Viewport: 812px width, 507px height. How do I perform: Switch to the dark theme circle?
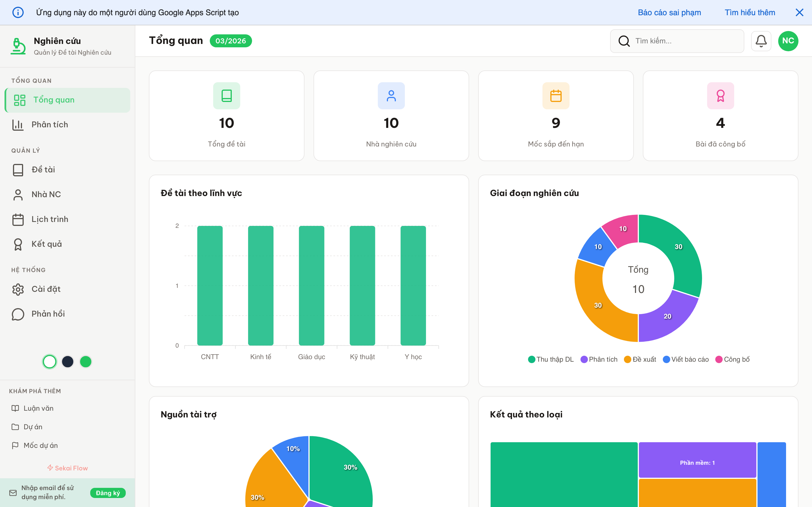(x=68, y=361)
